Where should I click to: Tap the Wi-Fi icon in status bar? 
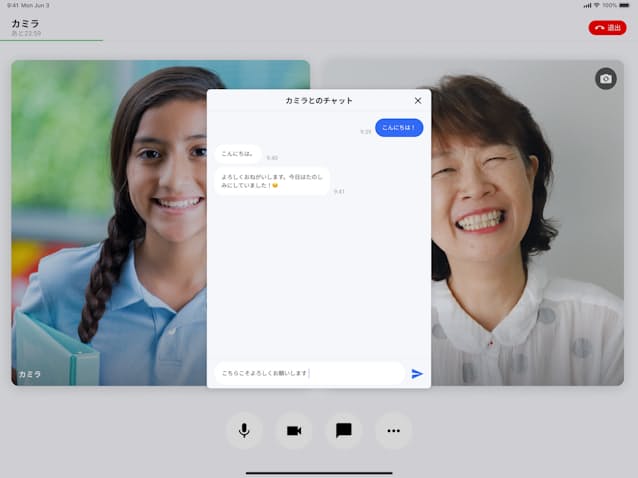(597, 5)
